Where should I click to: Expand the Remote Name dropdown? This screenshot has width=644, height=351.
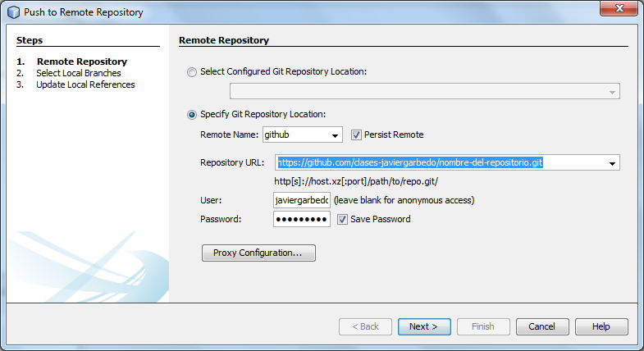point(335,135)
